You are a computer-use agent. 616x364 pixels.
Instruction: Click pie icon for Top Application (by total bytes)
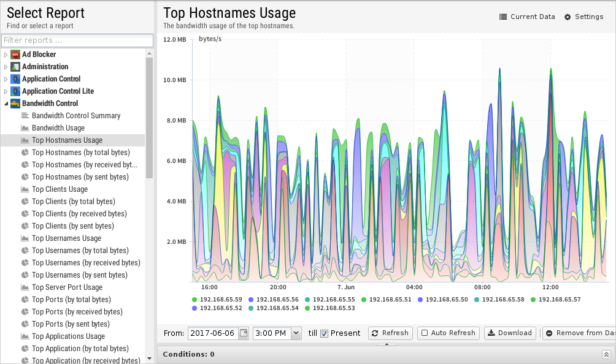pos(25,348)
